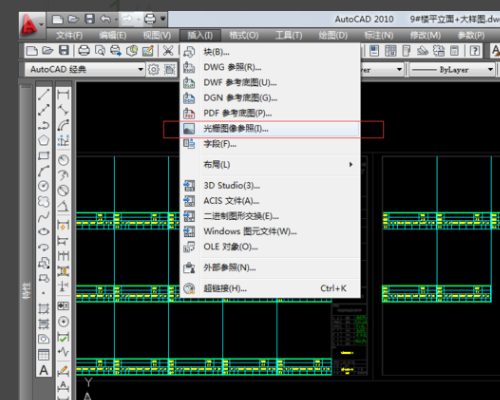Select the Rectangle draw tool
This screenshot has height=400, width=500.
tap(44, 156)
